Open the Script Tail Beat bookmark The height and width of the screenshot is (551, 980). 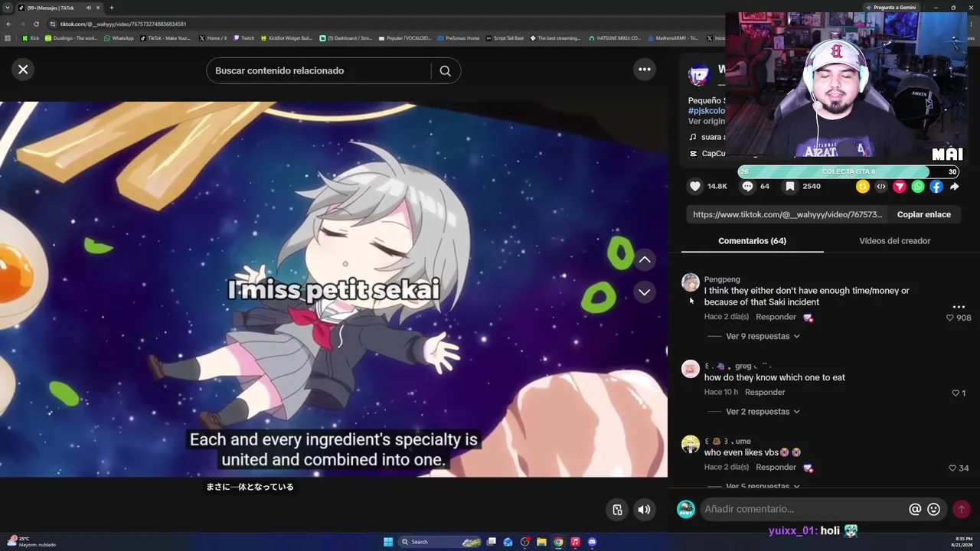(505, 38)
